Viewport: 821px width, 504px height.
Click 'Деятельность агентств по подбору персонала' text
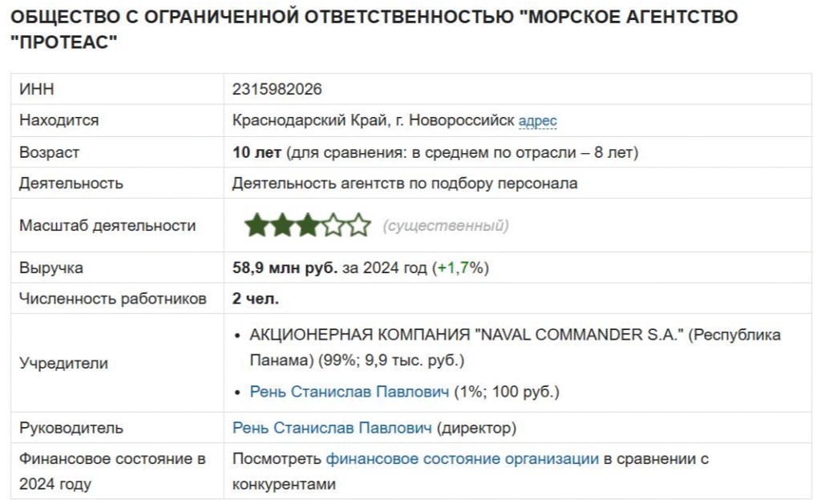[405, 183]
